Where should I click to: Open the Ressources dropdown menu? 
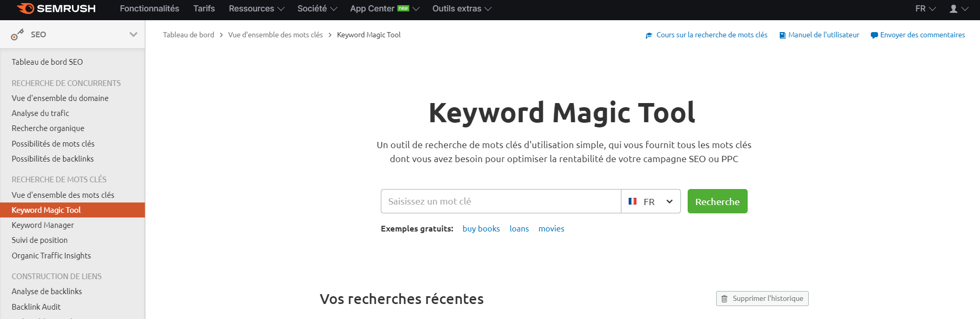pyautogui.click(x=257, y=9)
